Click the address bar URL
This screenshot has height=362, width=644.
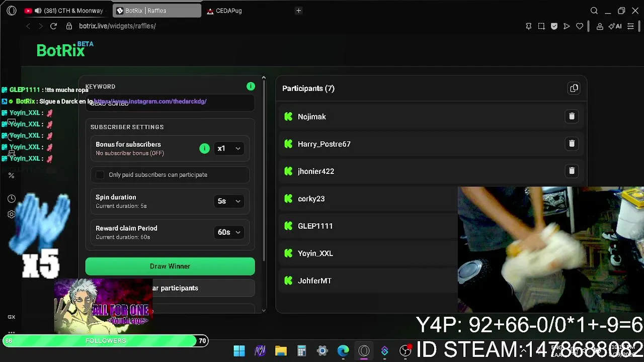[x=117, y=26]
